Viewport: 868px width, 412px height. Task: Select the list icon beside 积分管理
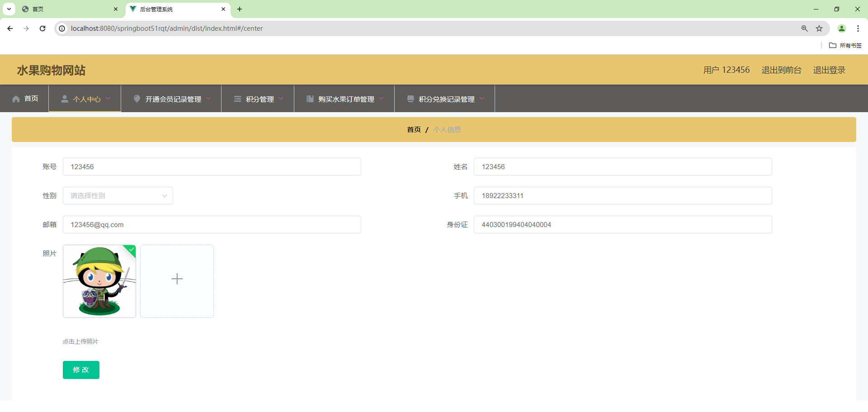click(x=237, y=99)
